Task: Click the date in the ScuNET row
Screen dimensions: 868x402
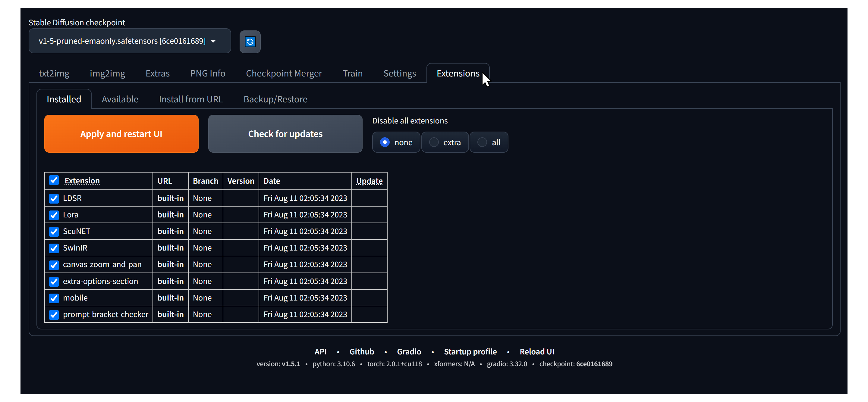Action: coord(305,231)
